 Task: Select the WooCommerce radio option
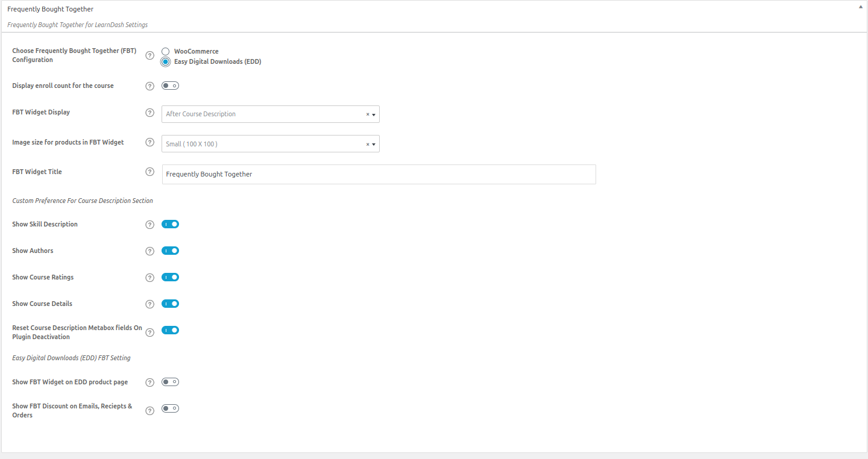[x=165, y=52]
